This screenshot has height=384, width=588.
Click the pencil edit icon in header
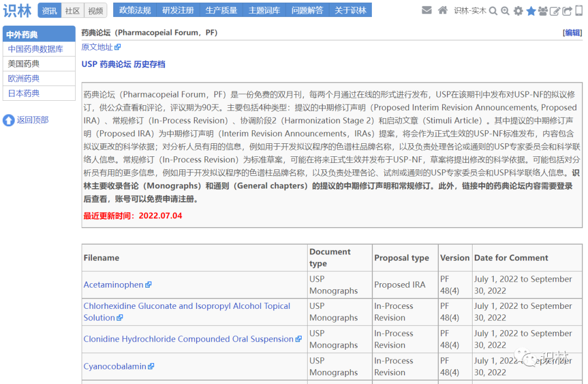tap(555, 11)
